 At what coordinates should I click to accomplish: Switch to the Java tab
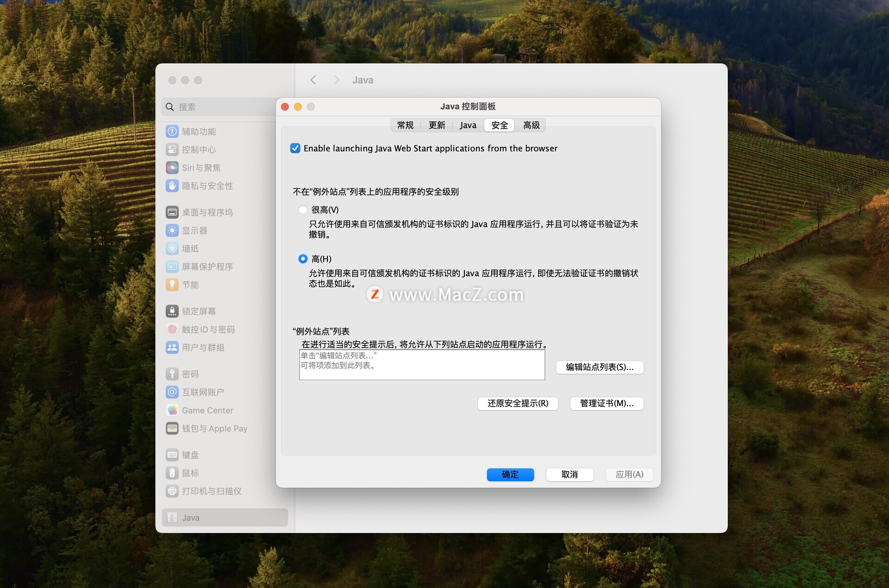468,125
